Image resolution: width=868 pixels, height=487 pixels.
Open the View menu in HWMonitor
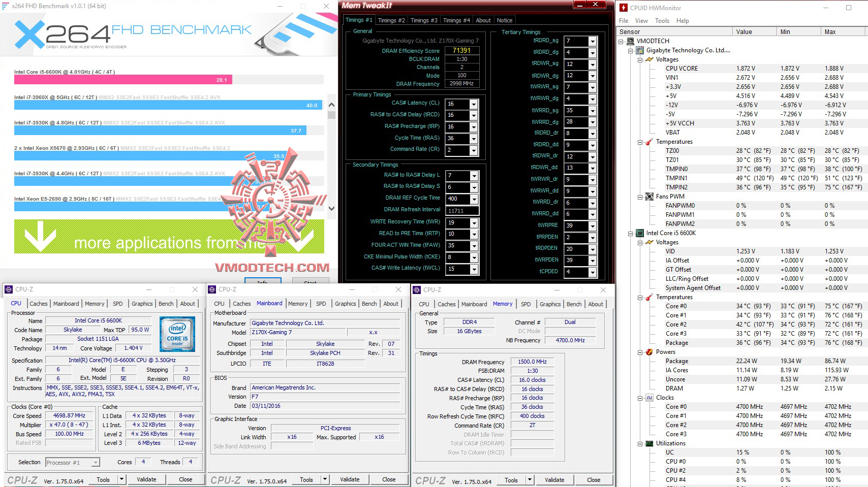point(641,21)
